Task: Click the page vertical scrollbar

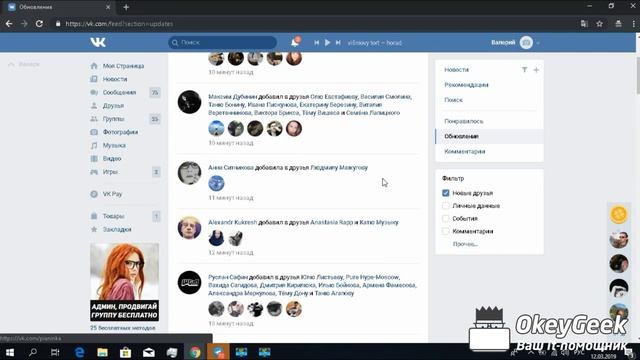Action: click(x=638, y=76)
